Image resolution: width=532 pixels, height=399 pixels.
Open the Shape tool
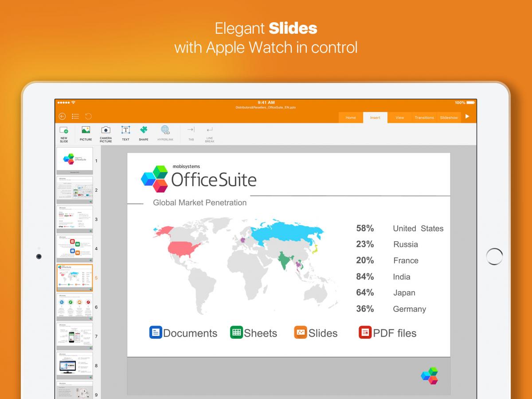144,134
